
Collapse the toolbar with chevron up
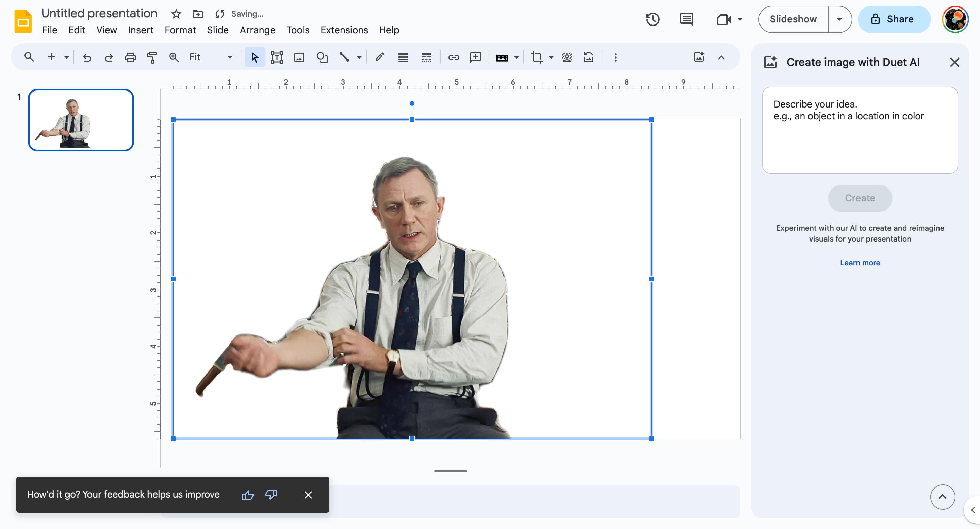(x=721, y=57)
